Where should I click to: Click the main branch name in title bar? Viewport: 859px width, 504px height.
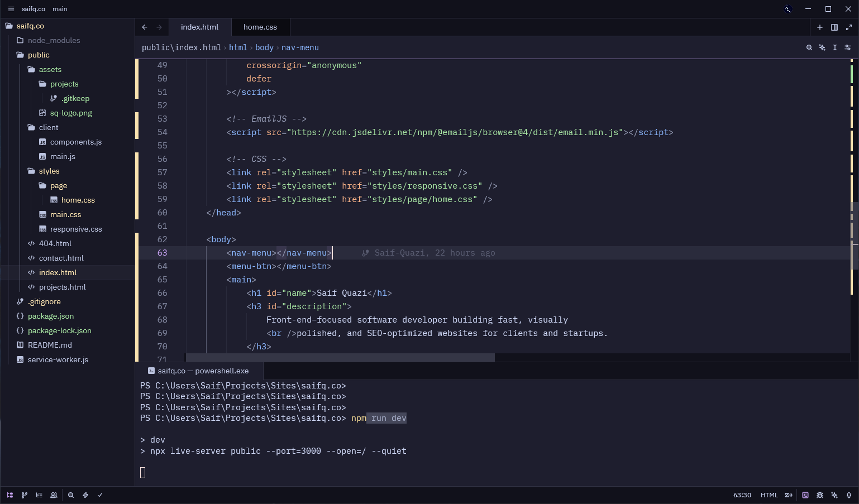[x=60, y=9]
